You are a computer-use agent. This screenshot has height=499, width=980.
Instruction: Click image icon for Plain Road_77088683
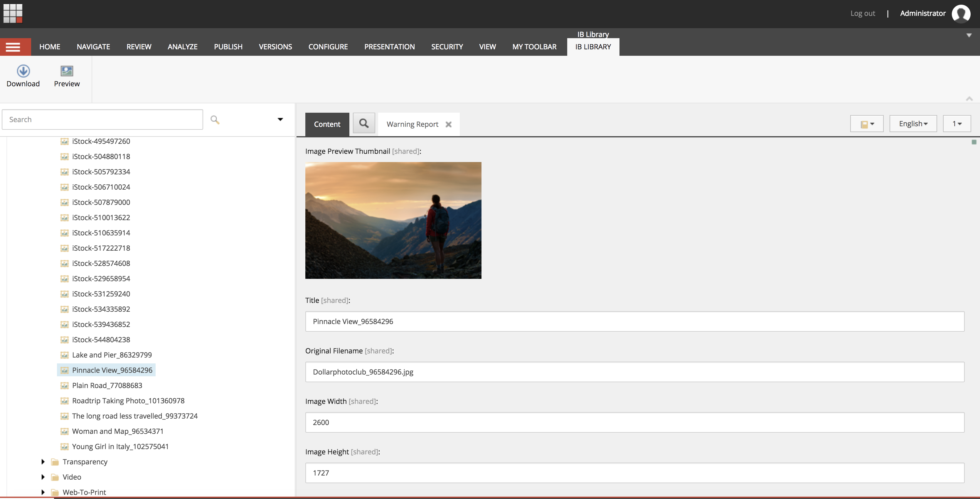tap(65, 386)
